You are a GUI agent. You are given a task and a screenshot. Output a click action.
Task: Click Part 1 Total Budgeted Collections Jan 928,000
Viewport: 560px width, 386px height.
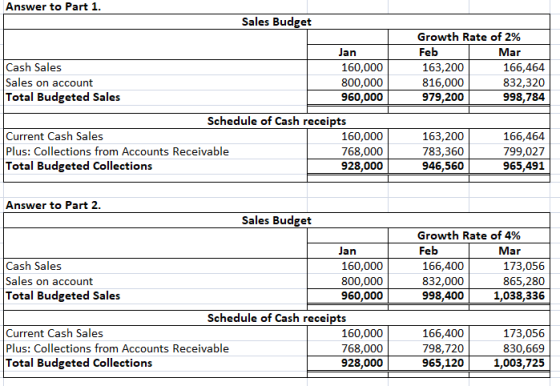348,166
